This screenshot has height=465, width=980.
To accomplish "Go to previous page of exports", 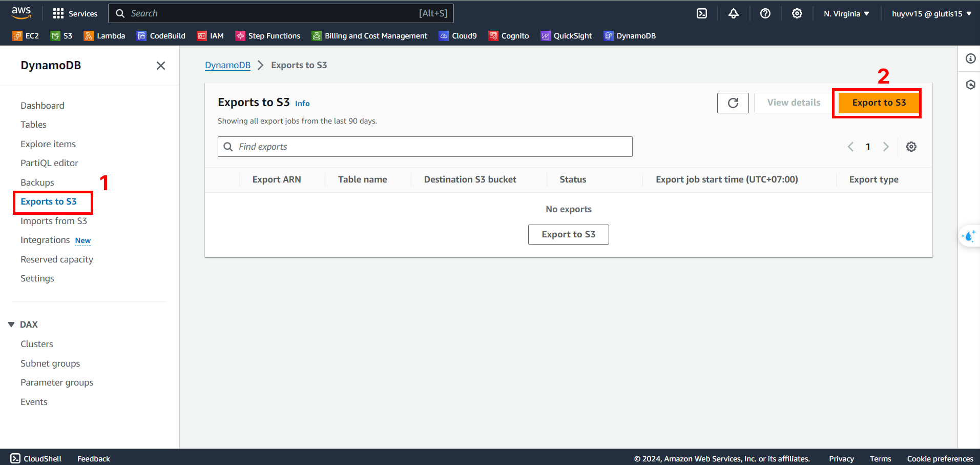I will (850, 147).
